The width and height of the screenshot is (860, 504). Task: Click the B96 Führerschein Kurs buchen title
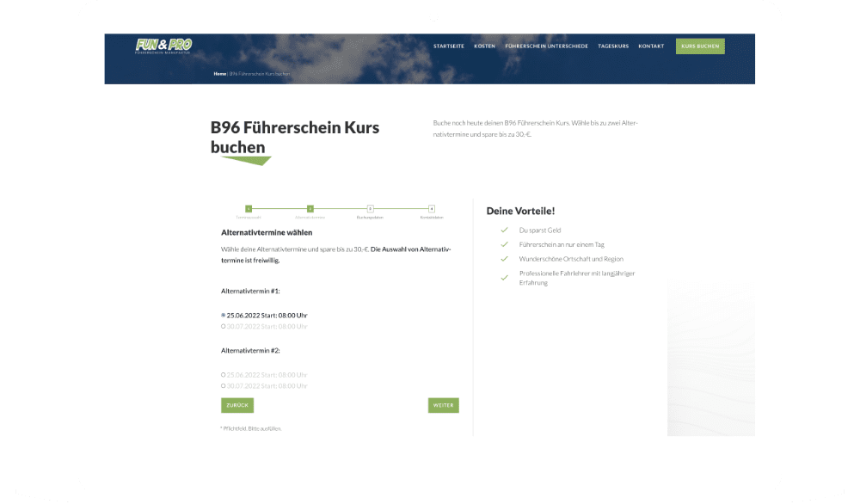pyautogui.click(x=294, y=137)
